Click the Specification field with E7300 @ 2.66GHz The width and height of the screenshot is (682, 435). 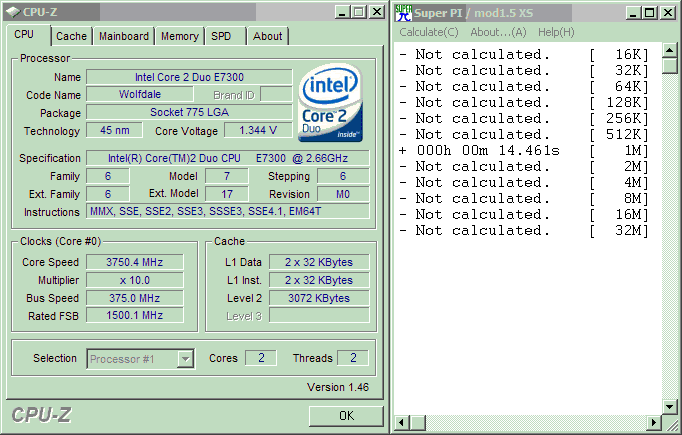(x=228, y=158)
